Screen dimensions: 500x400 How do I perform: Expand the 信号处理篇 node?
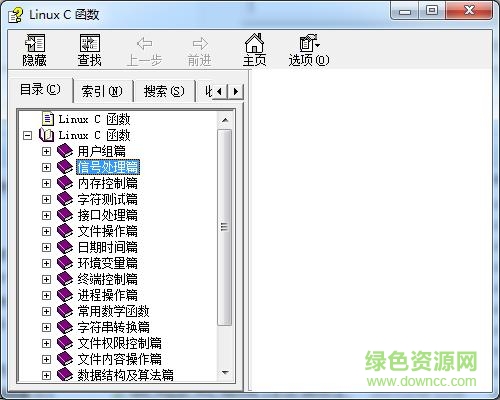tap(46, 167)
